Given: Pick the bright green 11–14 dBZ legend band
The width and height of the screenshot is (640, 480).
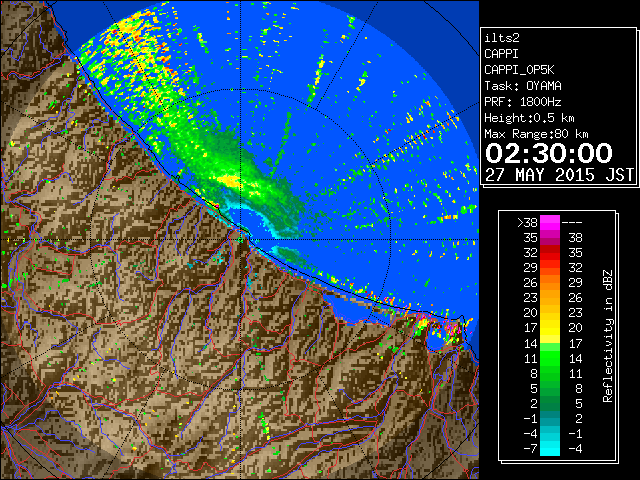Looking at the screenshot, I should [x=550, y=358].
